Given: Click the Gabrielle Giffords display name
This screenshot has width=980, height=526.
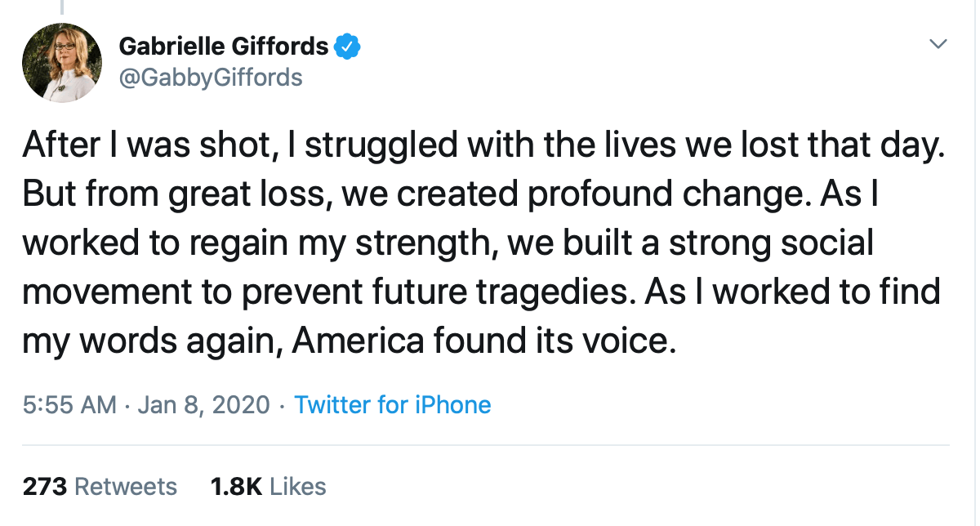Looking at the screenshot, I should 224,47.
